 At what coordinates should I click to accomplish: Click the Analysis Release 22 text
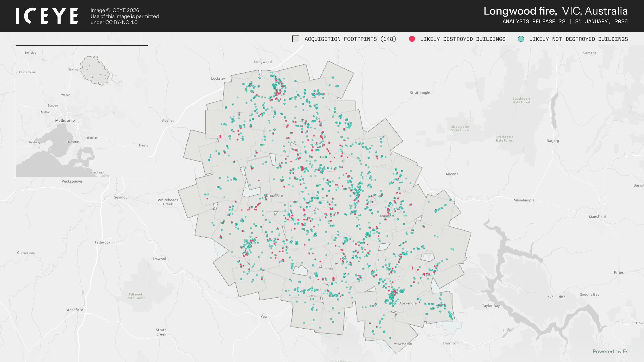pos(534,21)
